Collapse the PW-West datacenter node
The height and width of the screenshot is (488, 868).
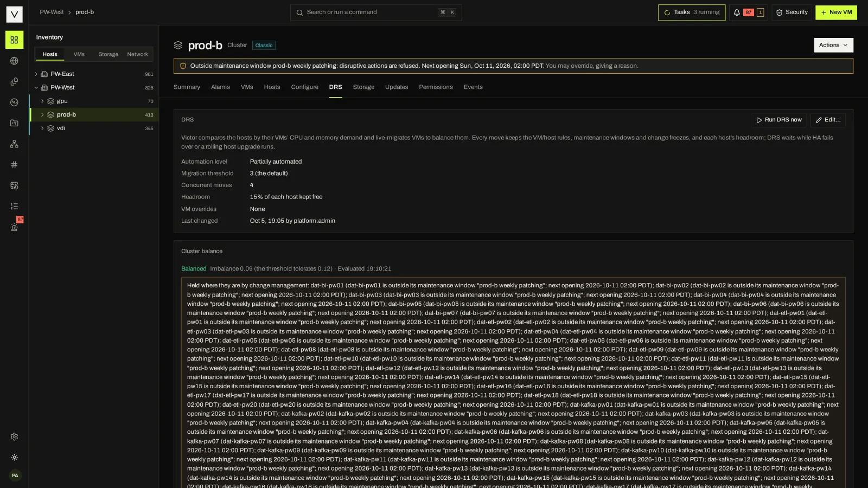(x=36, y=87)
